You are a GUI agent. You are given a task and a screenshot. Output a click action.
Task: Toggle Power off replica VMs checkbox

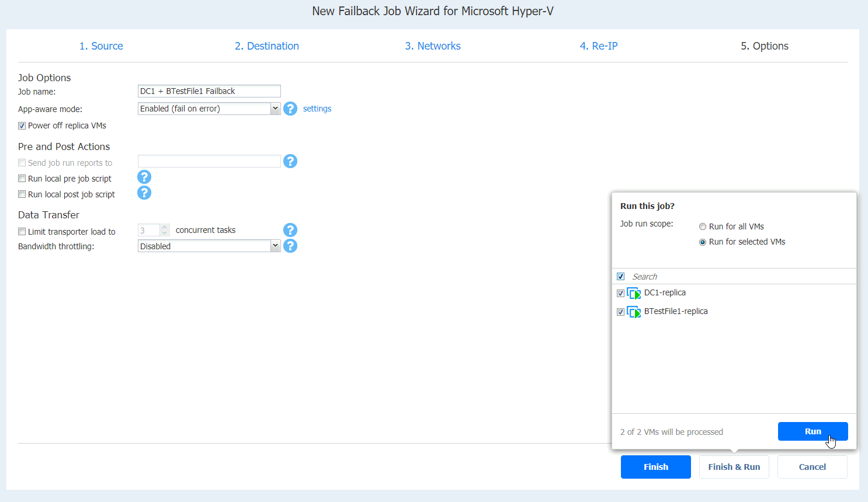click(22, 125)
